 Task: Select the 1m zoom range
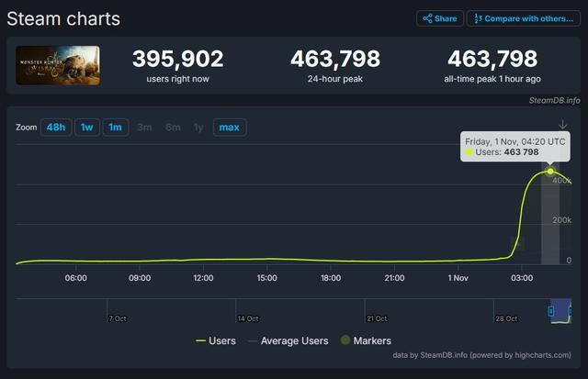pyautogui.click(x=116, y=128)
